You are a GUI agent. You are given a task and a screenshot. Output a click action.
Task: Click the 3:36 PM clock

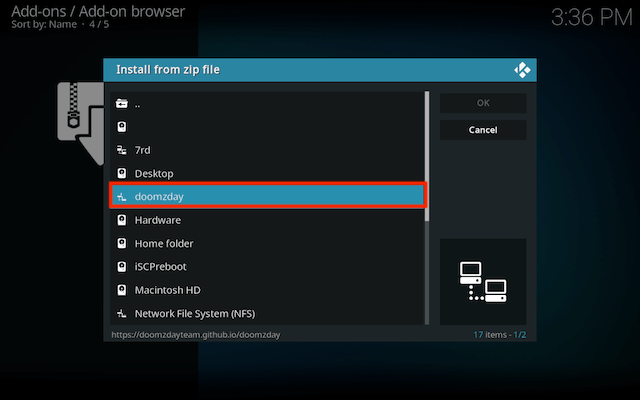coord(591,18)
